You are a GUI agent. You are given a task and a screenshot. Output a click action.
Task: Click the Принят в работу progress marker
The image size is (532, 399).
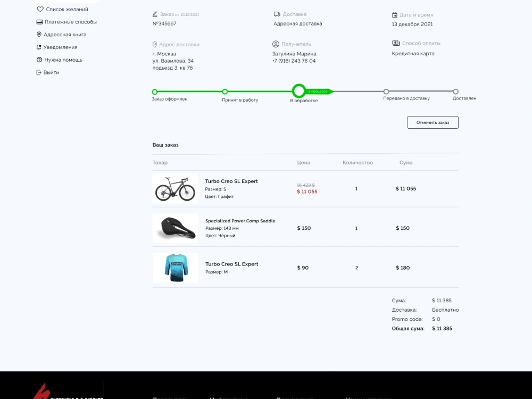[225, 92]
